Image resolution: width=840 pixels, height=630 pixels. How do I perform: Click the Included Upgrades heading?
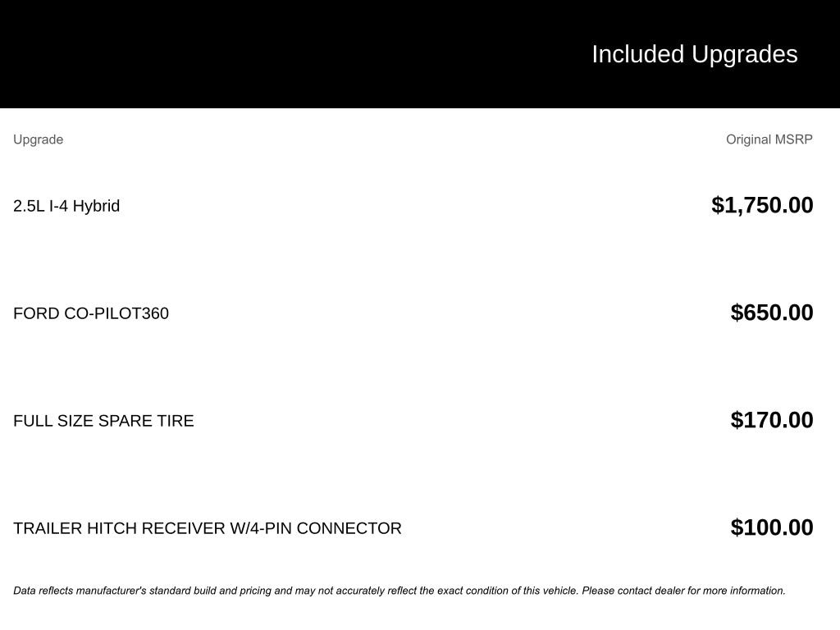[x=694, y=54]
